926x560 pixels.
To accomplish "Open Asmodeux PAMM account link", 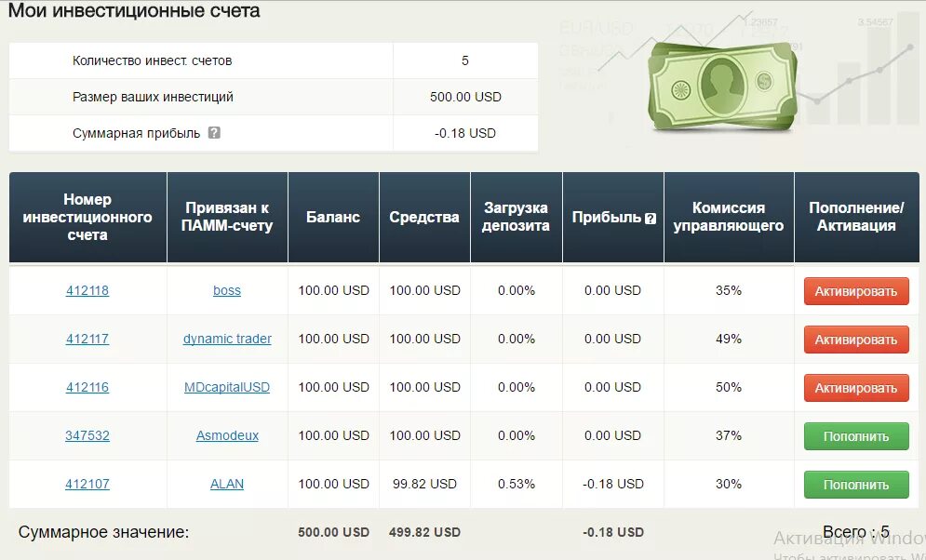I will tap(227, 435).
